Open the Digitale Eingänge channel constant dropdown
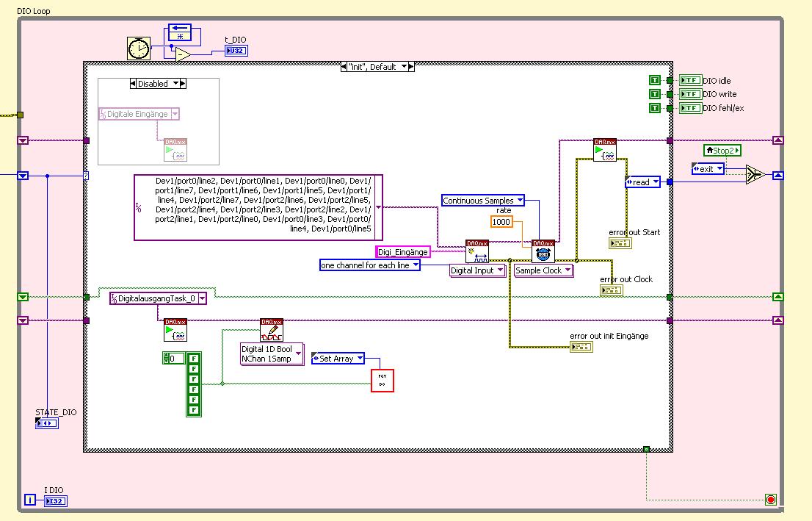 pyautogui.click(x=175, y=114)
